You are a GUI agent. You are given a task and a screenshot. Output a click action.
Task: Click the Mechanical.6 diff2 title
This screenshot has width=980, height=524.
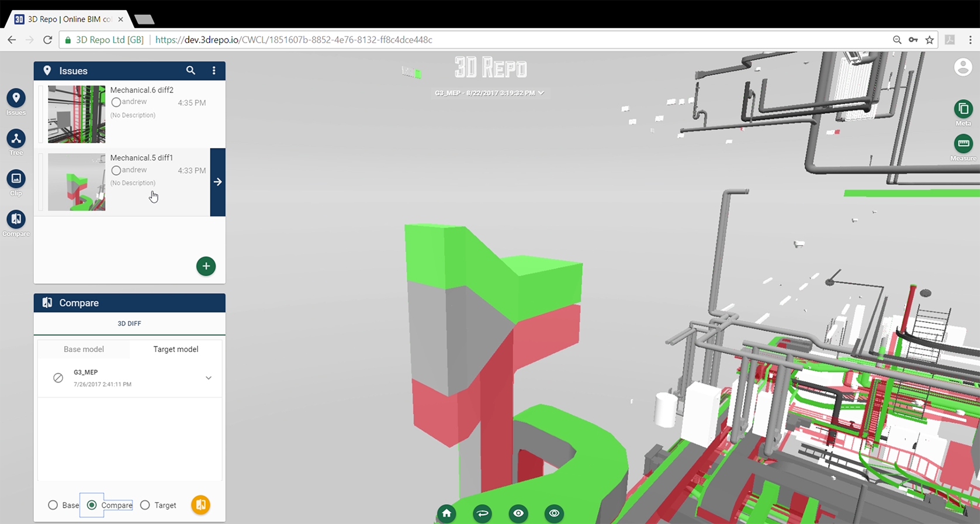(x=142, y=90)
